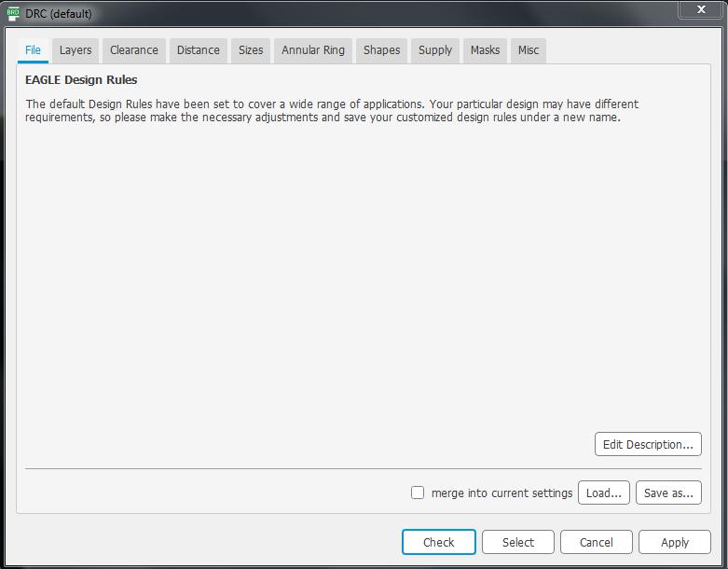Screen dimensions: 728x569
Task: Close the DRC dialog window
Action: (701, 9)
